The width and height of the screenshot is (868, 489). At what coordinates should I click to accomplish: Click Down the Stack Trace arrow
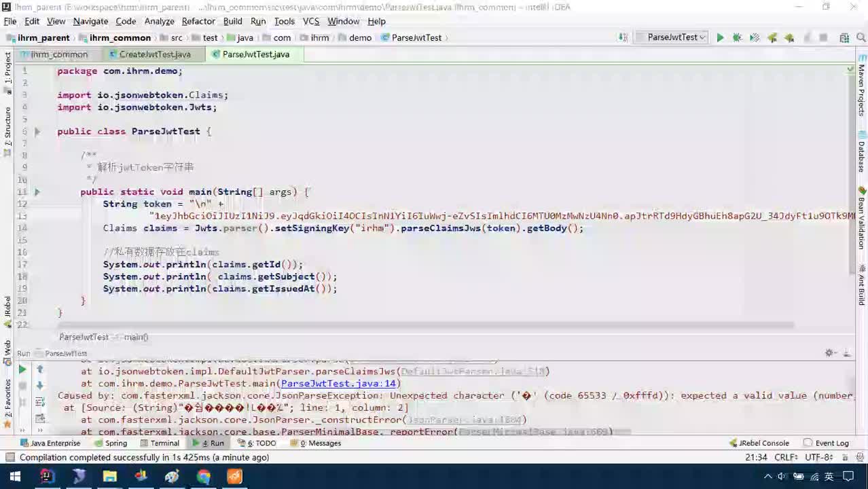40,385
